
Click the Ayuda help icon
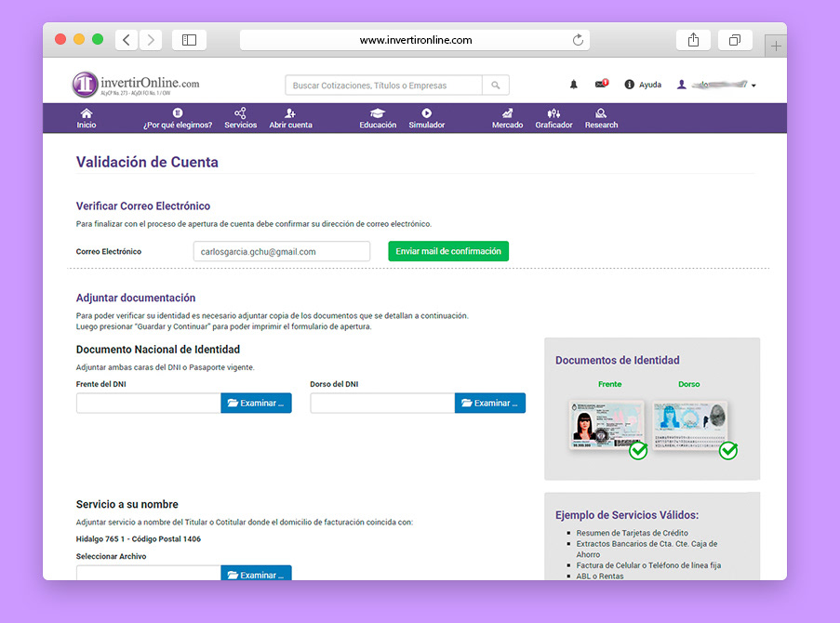[630, 85]
